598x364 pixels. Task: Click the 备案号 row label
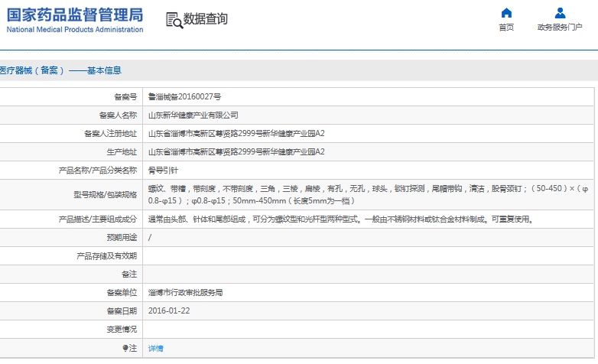coord(125,97)
